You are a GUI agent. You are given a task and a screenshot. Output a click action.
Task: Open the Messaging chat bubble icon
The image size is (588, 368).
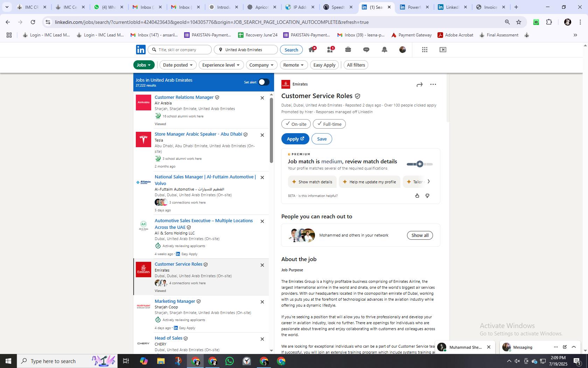366,50
